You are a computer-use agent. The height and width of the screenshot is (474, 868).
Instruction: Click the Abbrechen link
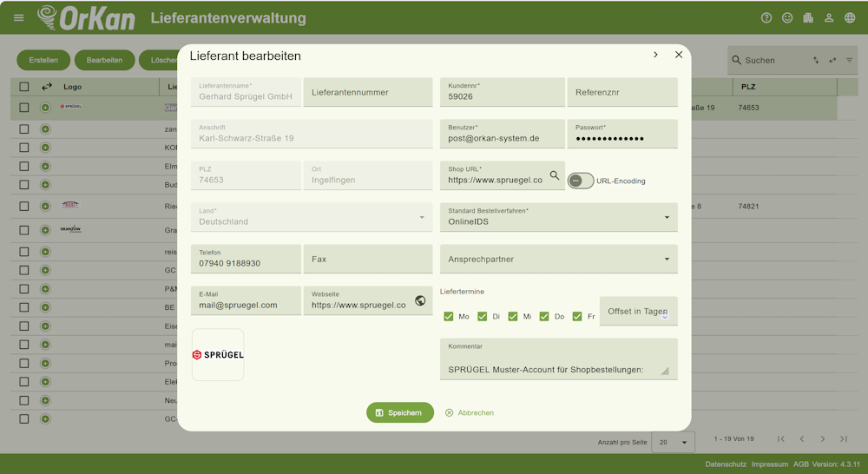[470, 412]
